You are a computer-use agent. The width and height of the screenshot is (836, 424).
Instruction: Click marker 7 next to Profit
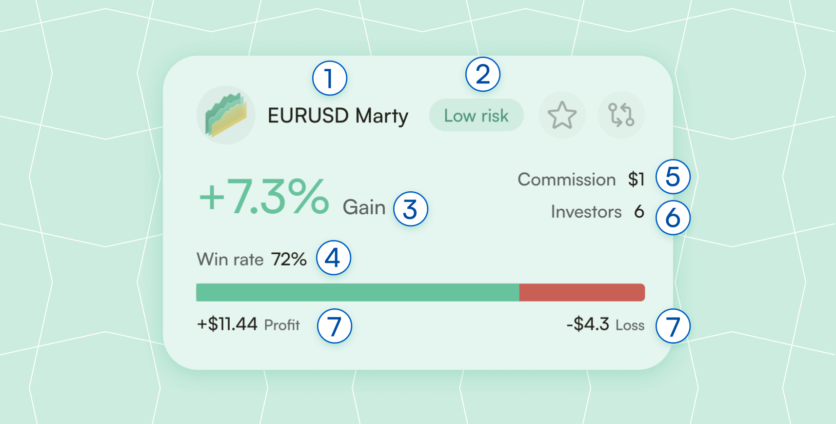[333, 325]
